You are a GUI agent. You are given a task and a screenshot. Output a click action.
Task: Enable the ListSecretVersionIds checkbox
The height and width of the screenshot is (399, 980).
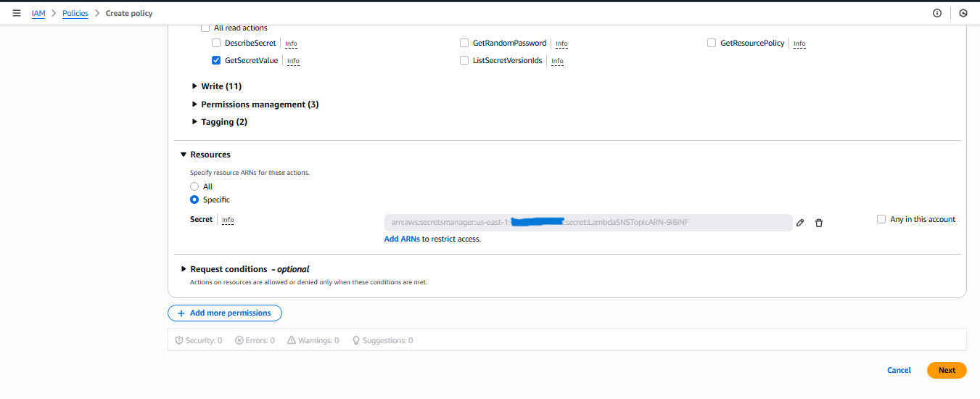coord(464,60)
